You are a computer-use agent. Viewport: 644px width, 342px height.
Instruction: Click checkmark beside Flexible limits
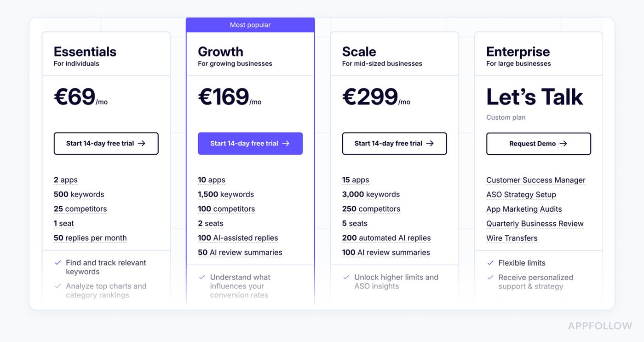pos(490,263)
